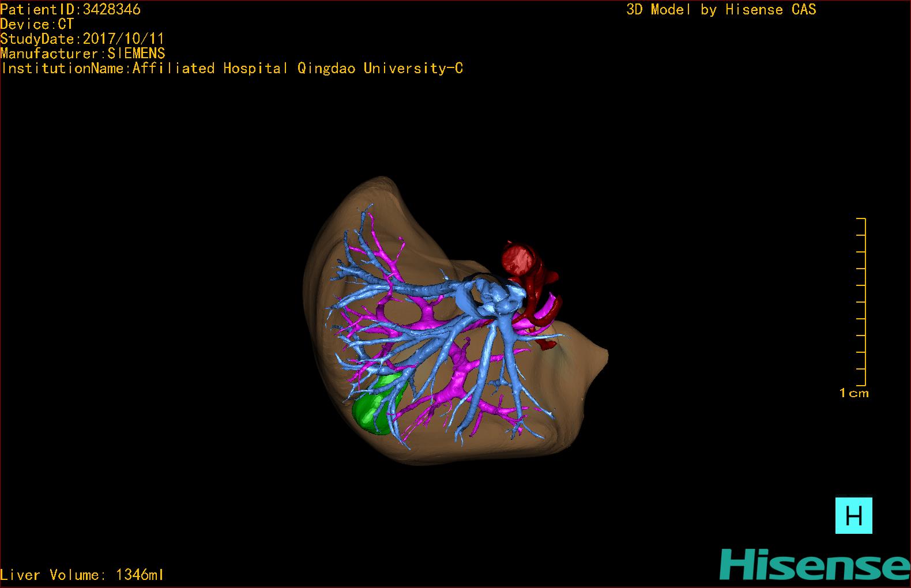This screenshot has height=588, width=911.
Task: Click the InstitutionName Affiliated Hospital text
Action: pos(232,69)
